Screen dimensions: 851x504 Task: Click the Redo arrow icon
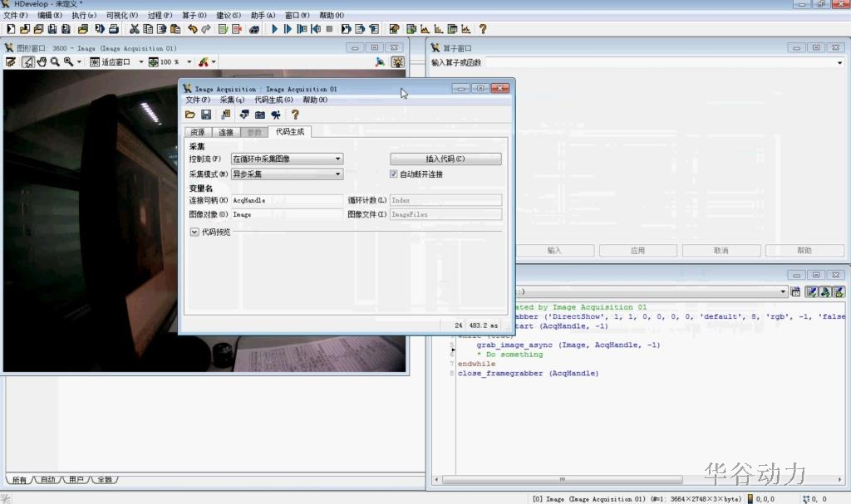(x=206, y=29)
